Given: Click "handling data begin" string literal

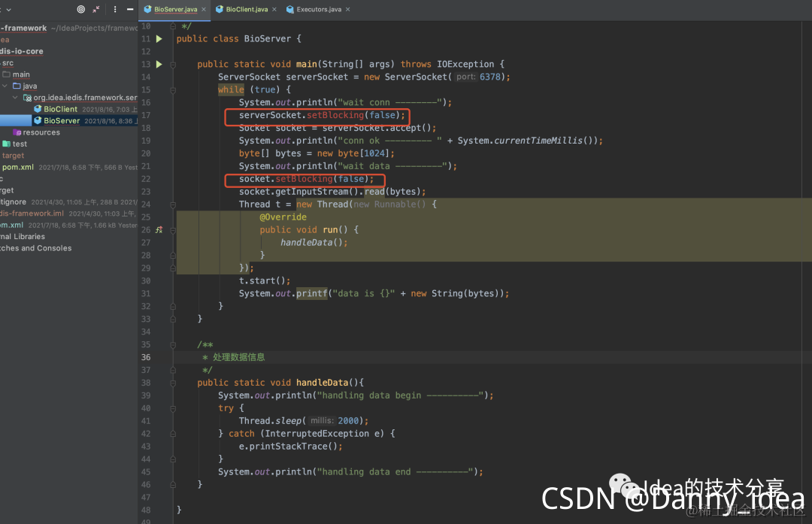Looking at the screenshot, I should (x=401, y=395).
